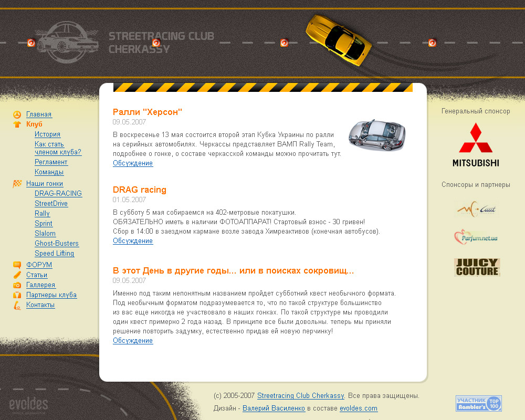
Task: Click the phone icon beside Контакты
Action: (17, 304)
